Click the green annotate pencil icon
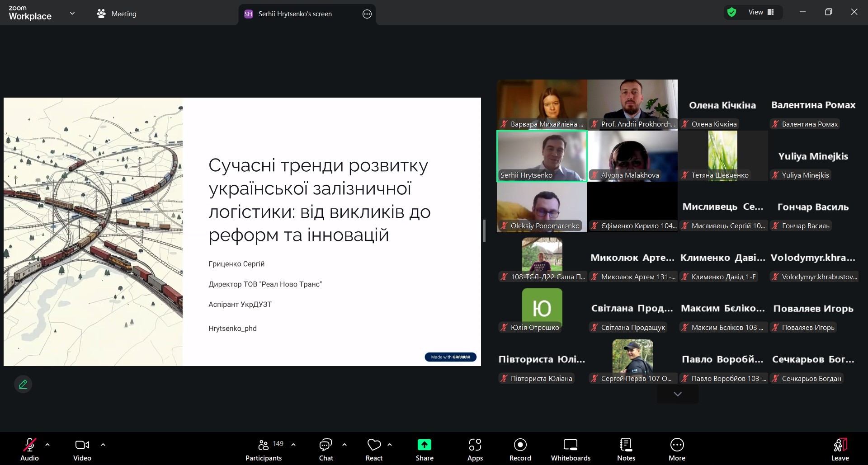The width and height of the screenshot is (868, 465). [x=23, y=384]
